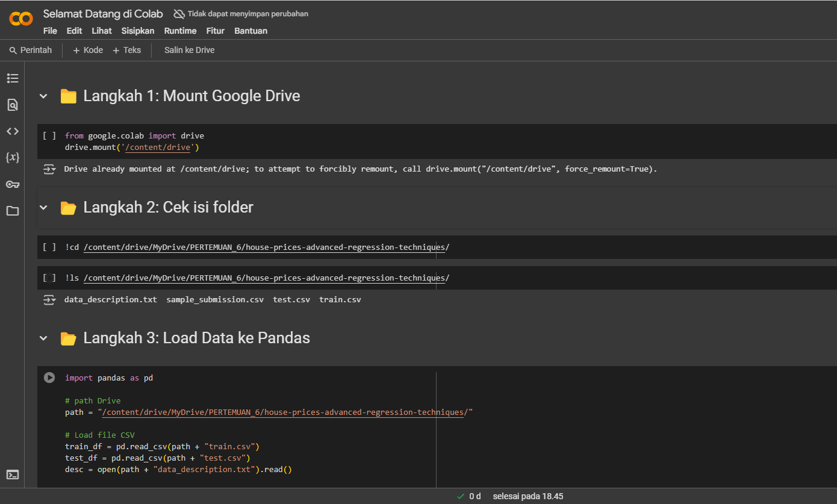Screen dimensions: 837x504
Task: Collapse the Langkah 1 Mount Google Drive section
Action: [x=43, y=96]
